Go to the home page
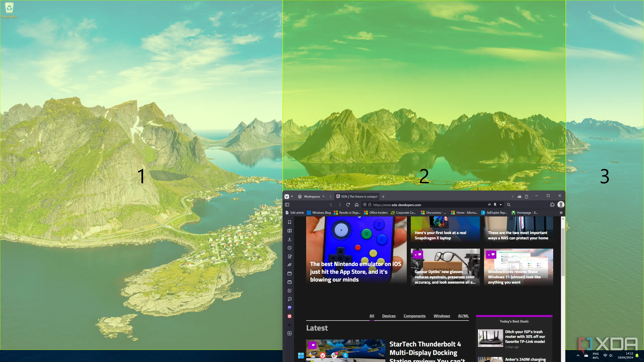644x362 pixels. tap(357, 205)
